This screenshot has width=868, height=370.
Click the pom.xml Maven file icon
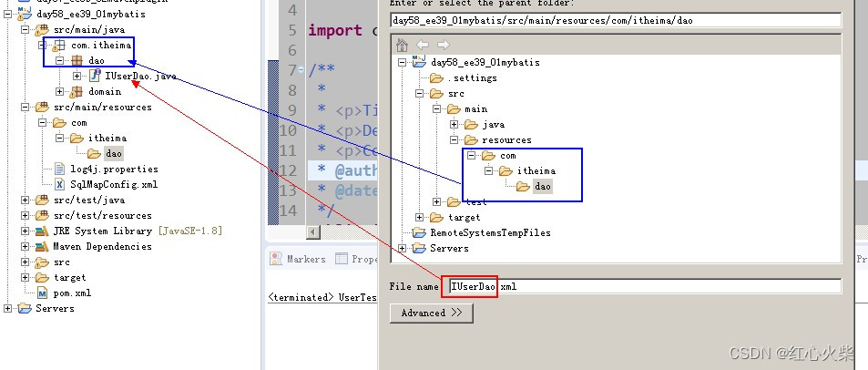coord(43,293)
